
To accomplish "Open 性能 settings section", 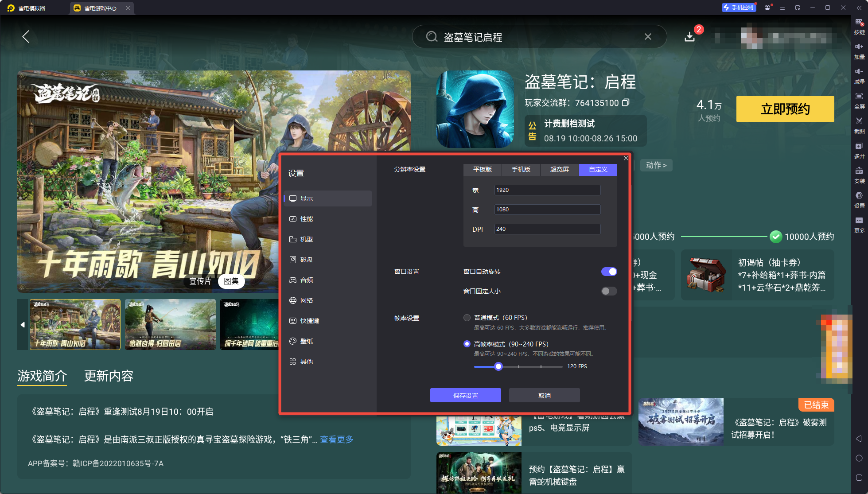I will point(328,219).
